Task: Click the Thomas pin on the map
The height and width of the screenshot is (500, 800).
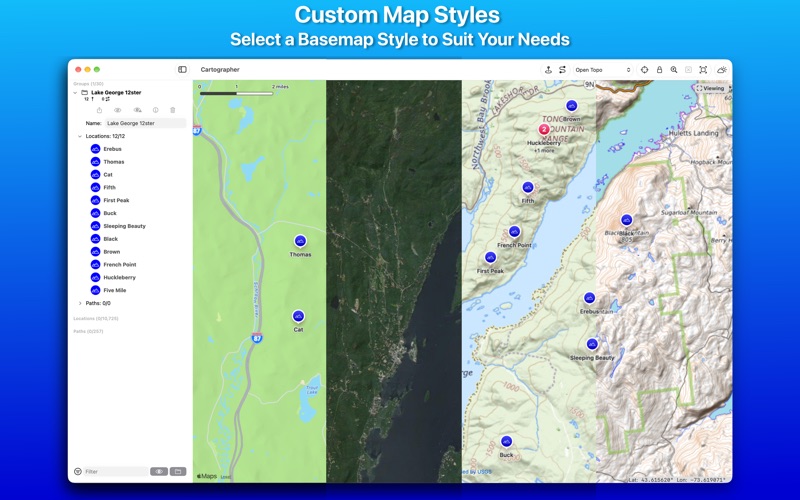Action: 300,241
